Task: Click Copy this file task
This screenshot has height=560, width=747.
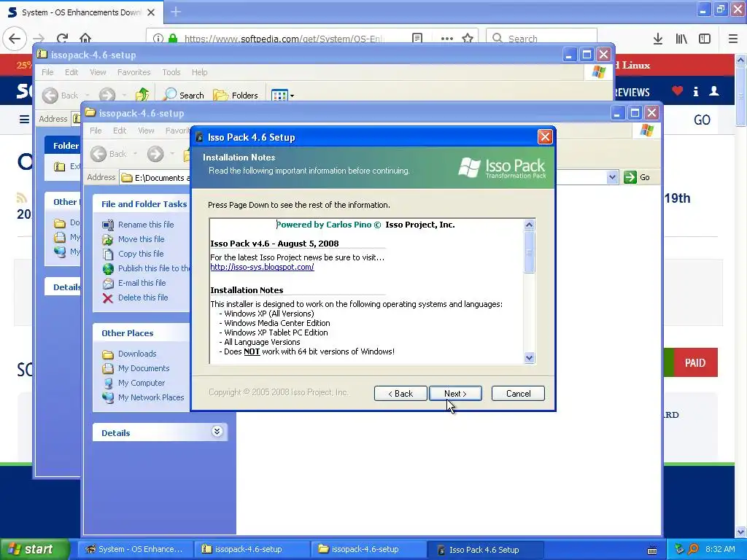Action: (141, 254)
